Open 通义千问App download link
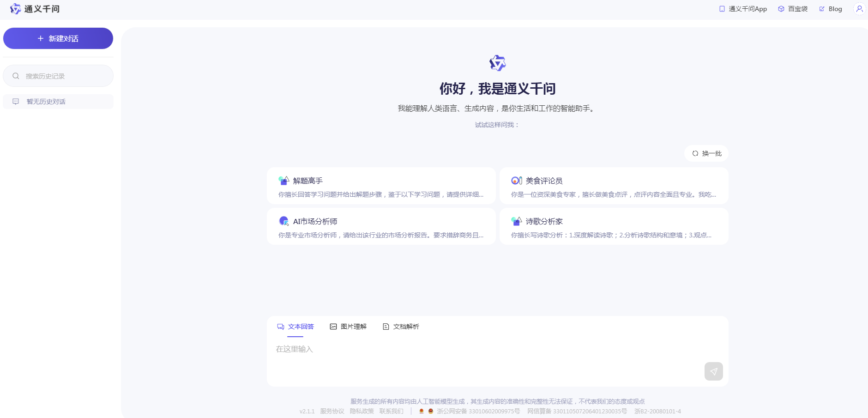Viewport: 868px width, 418px height. coord(743,9)
